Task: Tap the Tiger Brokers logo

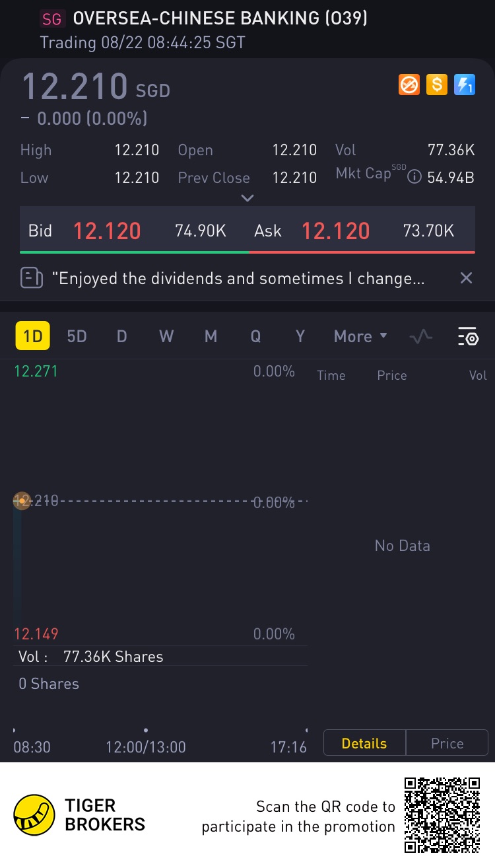Action: 34,814
